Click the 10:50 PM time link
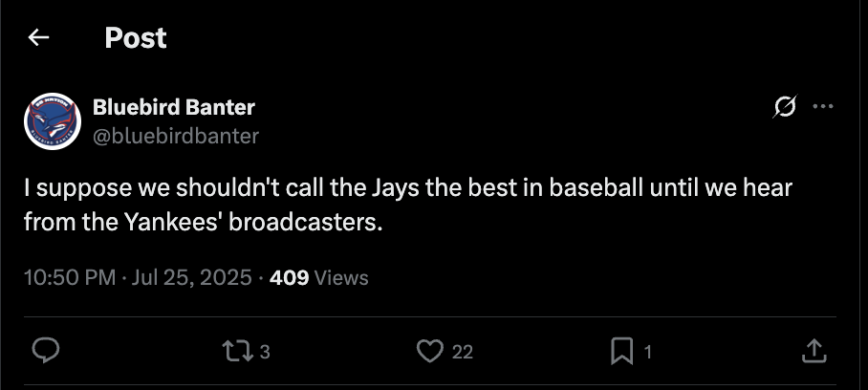The image size is (868, 390). [70, 277]
